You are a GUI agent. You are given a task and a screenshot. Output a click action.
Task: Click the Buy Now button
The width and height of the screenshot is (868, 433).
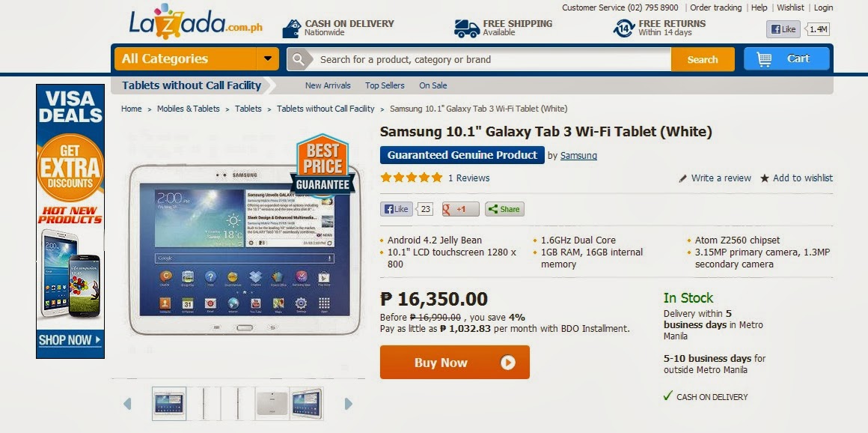click(454, 363)
